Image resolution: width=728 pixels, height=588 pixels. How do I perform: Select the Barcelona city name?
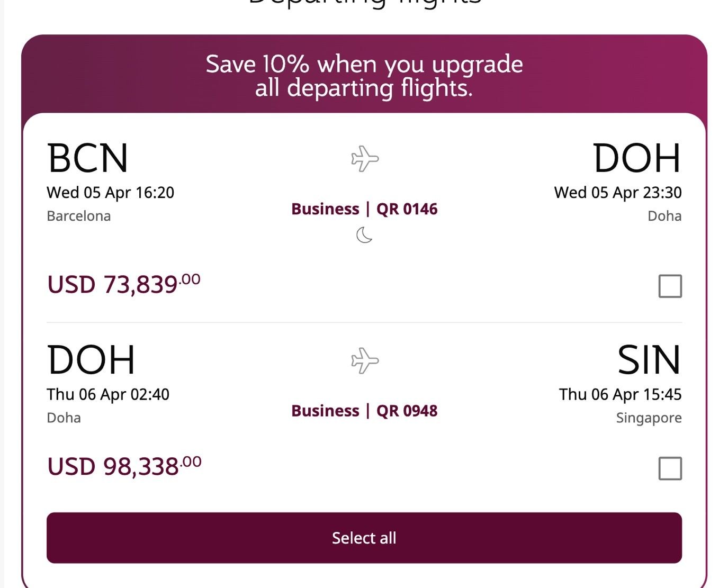(78, 216)
